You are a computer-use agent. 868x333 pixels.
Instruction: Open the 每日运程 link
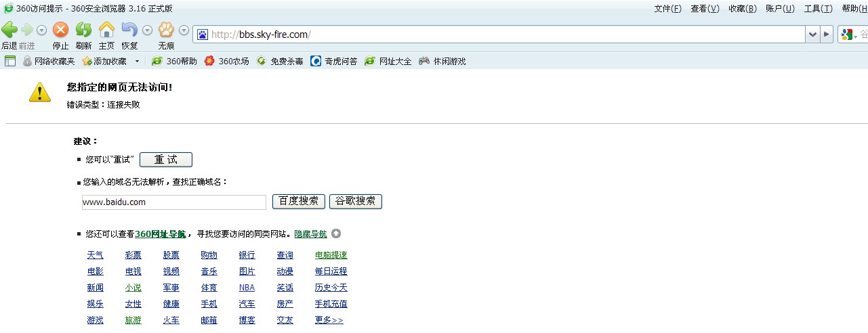[x=331, y=271]
